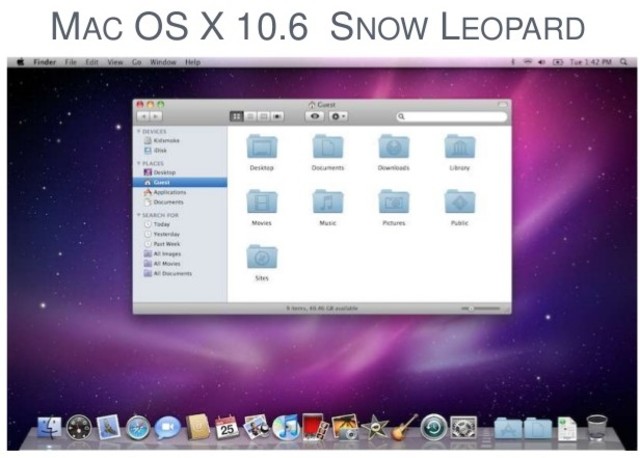This screenshot has width=640, height=458.
Task: Switch Finder to icon view
Action: [x=236, y=117]
